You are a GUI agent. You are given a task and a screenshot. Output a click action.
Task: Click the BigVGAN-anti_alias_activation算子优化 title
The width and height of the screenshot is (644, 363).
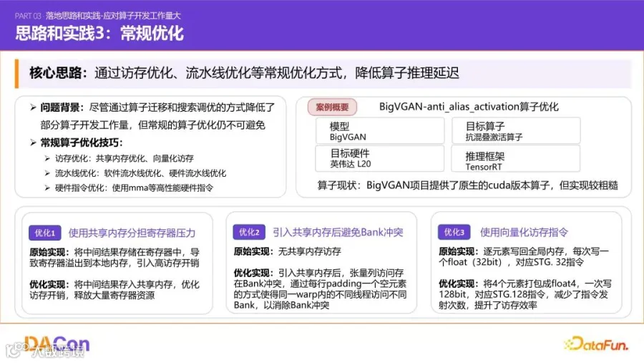(x=469, y=107)
